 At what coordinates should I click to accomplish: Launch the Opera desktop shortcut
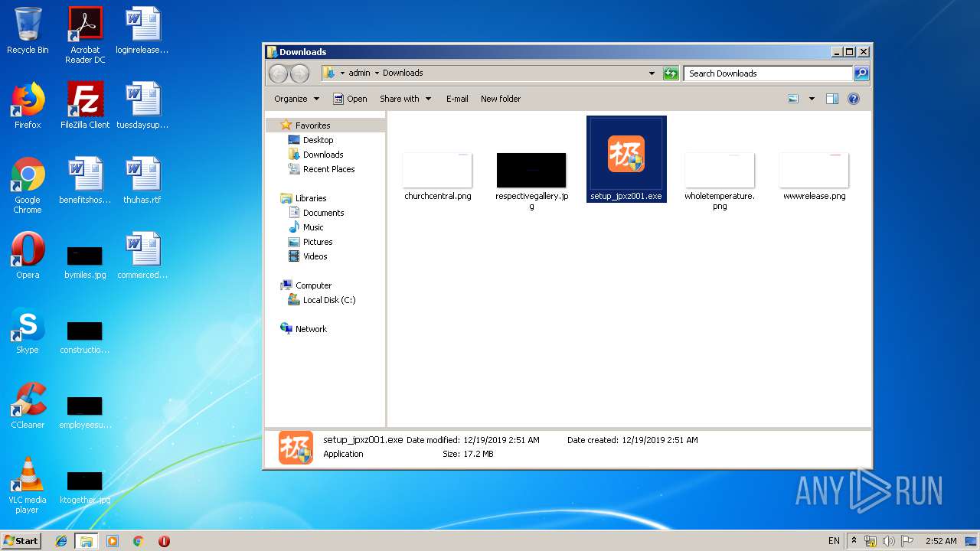pyautogui.click(x=28, y=256)
